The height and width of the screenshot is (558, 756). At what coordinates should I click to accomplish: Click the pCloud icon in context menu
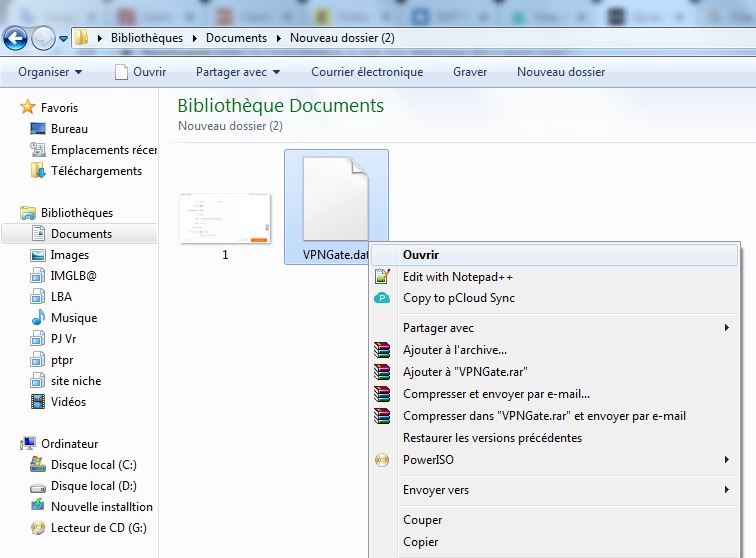pos(382,298)
